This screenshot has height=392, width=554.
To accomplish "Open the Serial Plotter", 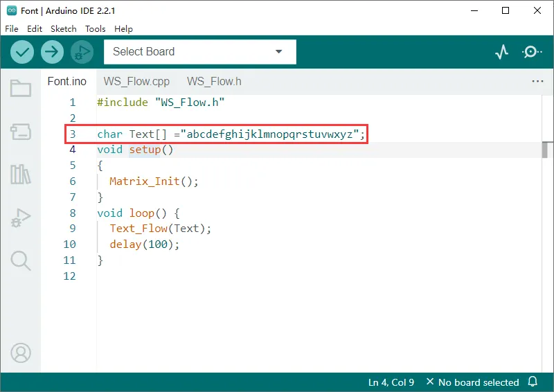I will 502,52.
